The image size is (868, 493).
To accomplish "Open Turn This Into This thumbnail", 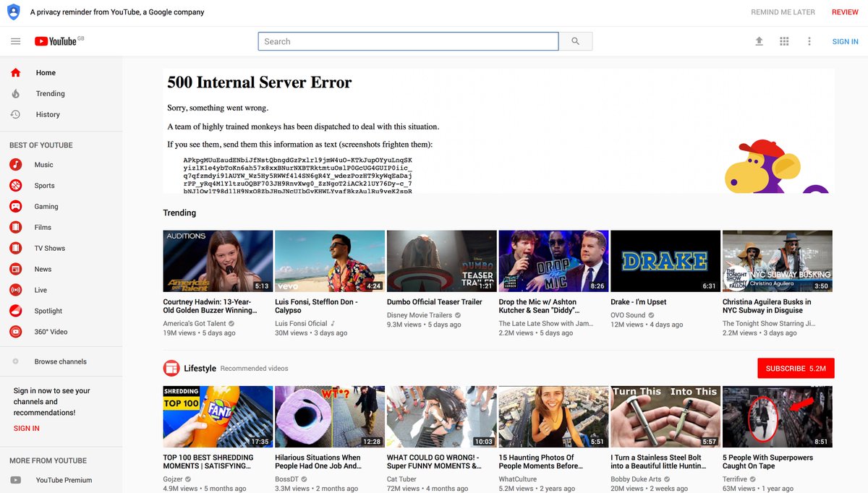I will (x=665, y=416).
